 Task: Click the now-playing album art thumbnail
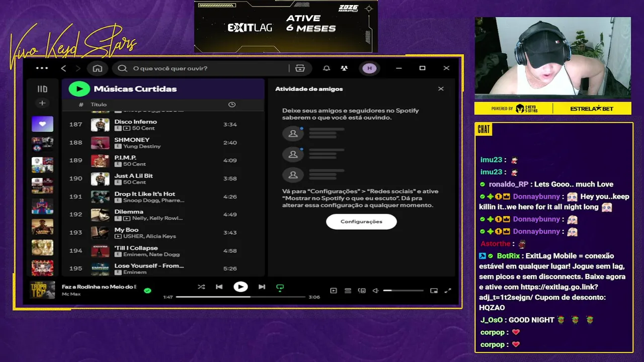tap(42, 290)
